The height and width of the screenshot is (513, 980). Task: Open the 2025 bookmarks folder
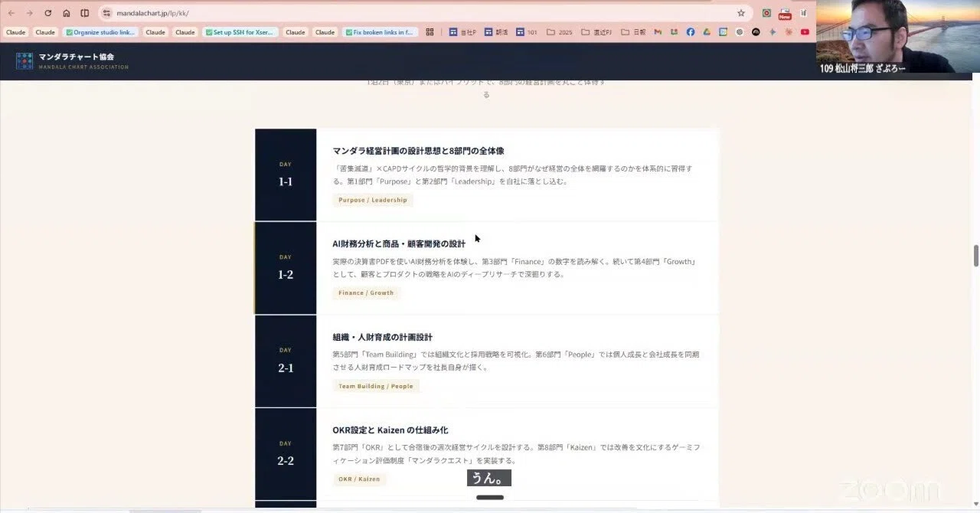(559, 32)
